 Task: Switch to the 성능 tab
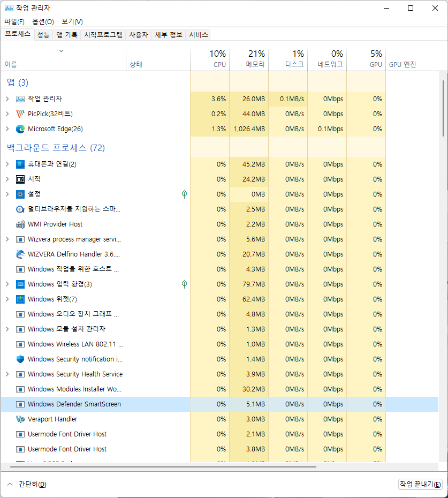point(43,35)
